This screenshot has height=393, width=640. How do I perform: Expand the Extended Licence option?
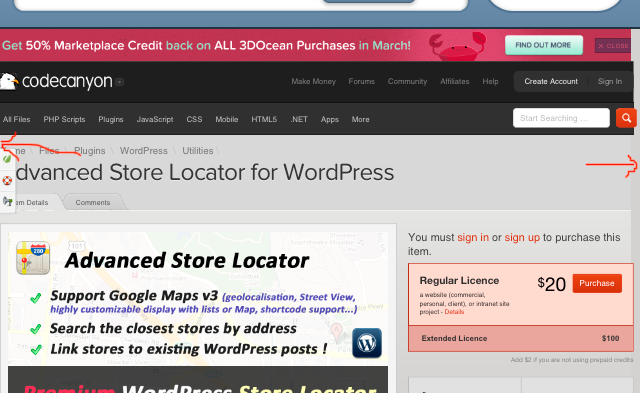[521, 338]
